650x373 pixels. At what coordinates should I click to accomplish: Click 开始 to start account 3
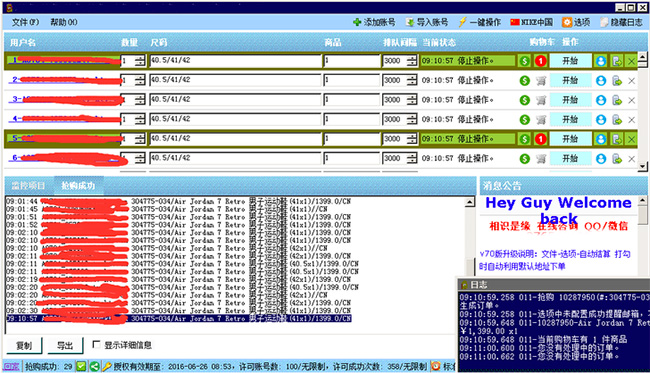coord(570,100)
